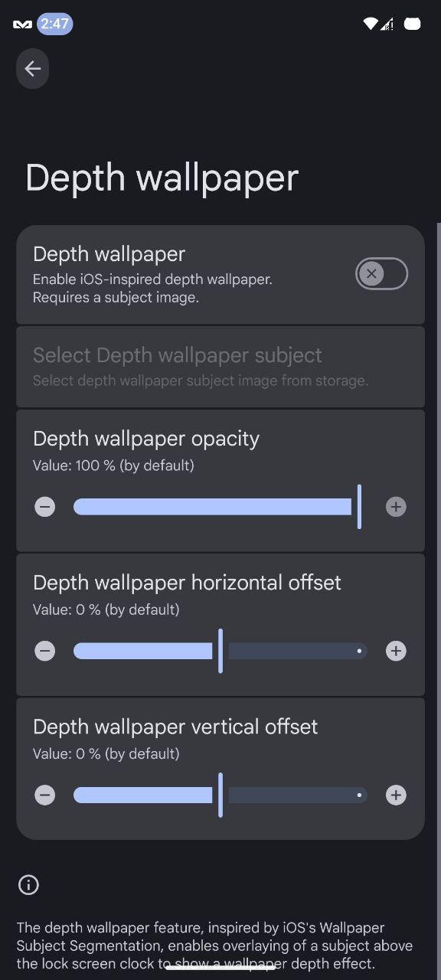This screenshot has height=980, width=441.
Task: Tap plus icon for vertical offset
Action: (x=396, y=795)
